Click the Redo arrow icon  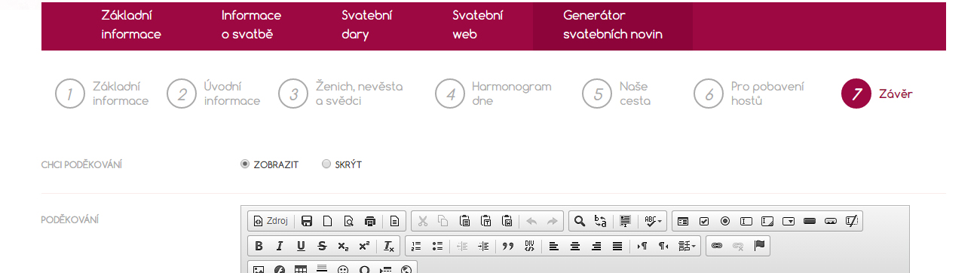(x=553, y=221)
